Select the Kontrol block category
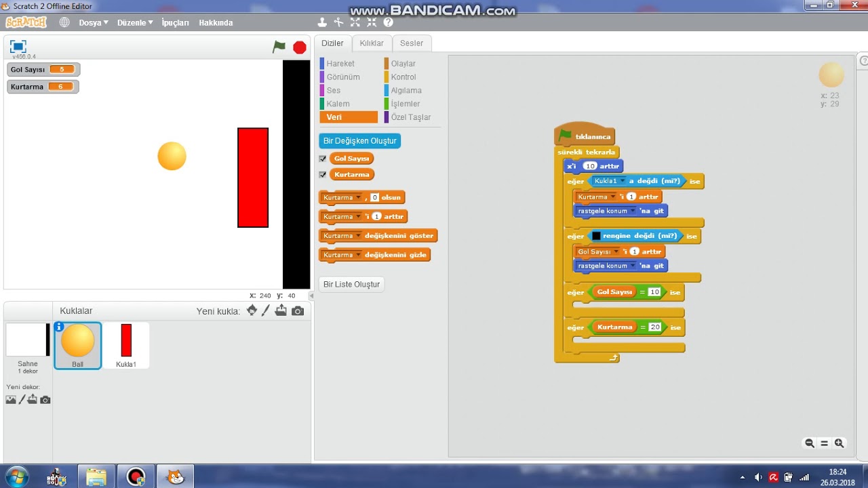Image resolution: width=868 pixels, height=488 pixels. coord(403,77)
